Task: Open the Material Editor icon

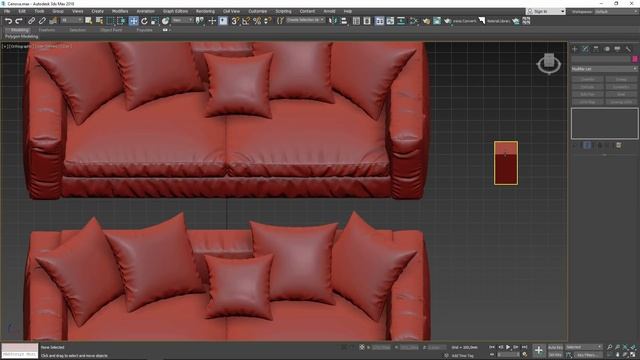Action: coord(413,20)
